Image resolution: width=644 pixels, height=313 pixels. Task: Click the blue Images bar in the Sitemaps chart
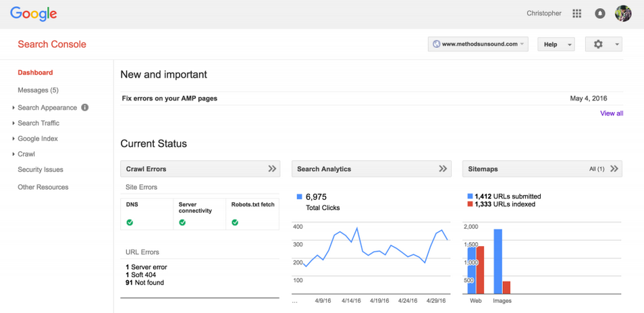click(498, 261)
